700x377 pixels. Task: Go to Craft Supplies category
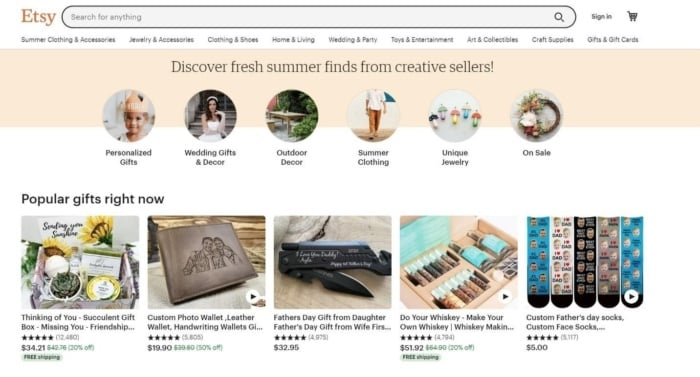click(553, 40)
